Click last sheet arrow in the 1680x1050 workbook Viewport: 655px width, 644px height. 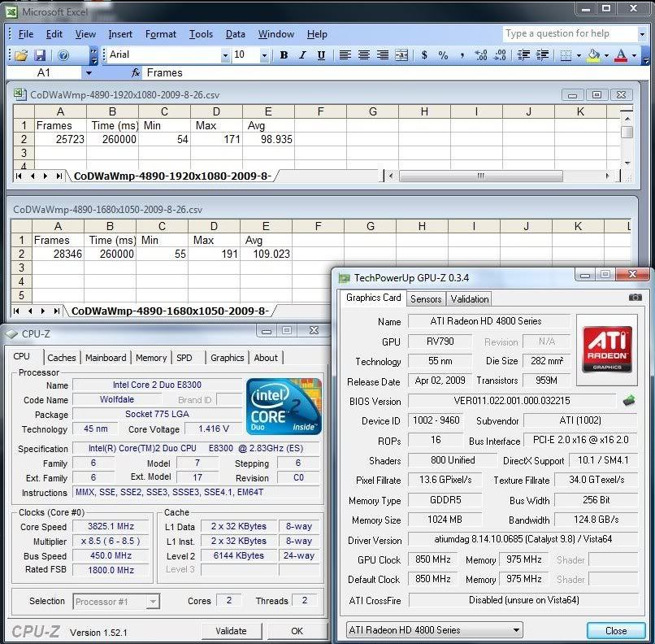coord(56,311)
